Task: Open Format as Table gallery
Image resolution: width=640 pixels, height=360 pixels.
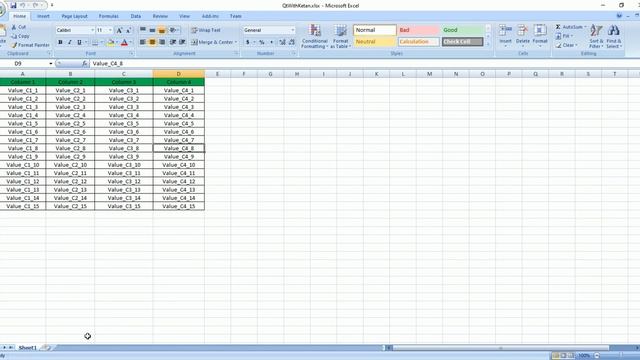Action: (340, 36)
